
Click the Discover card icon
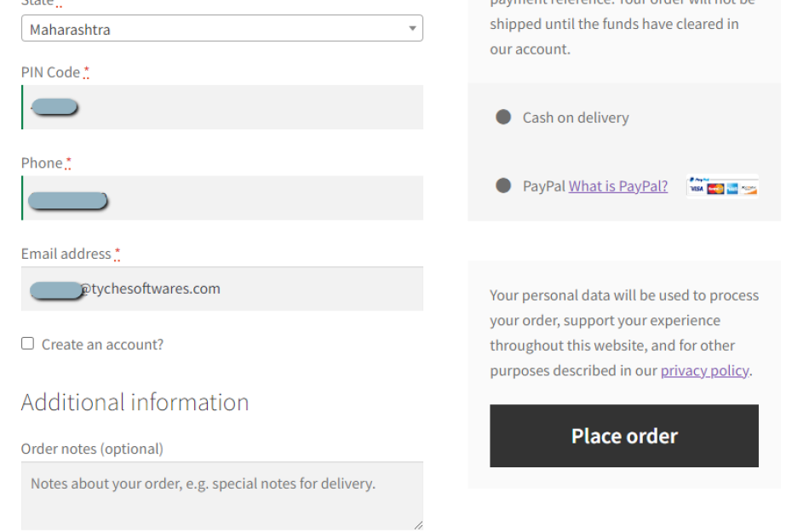[x=749, y=189]
